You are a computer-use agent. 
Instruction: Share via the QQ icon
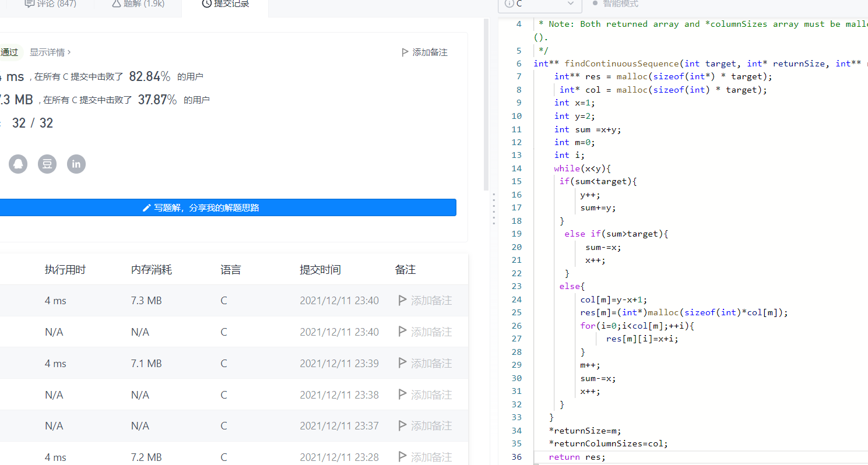coord(18,164)
